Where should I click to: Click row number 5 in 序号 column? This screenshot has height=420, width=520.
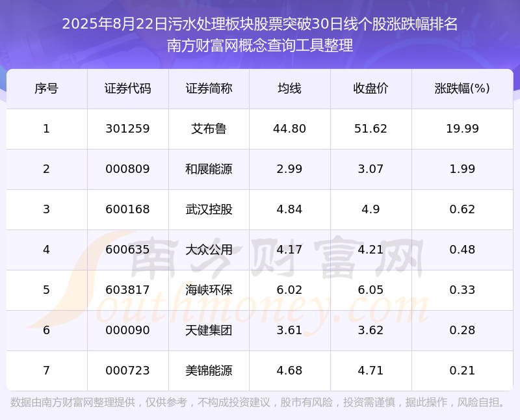tap(46, 290)
